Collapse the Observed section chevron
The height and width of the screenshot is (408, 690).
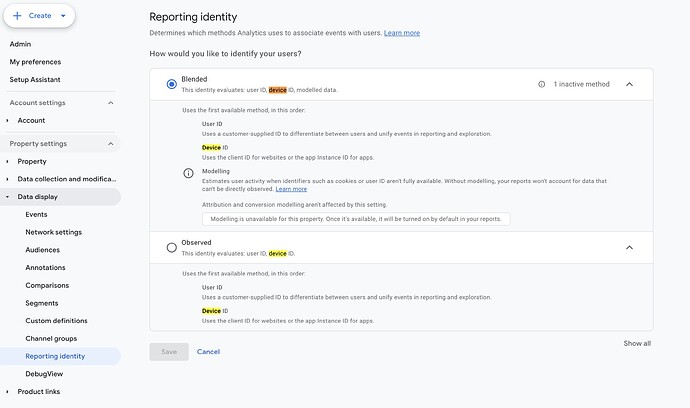[x=629, y=247]
